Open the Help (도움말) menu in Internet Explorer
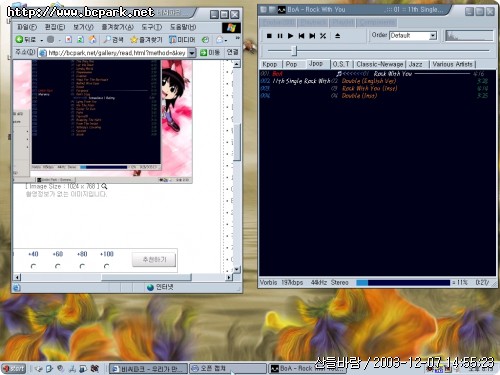This screenshot has height=375, width=500. click(x=183, y=27)
